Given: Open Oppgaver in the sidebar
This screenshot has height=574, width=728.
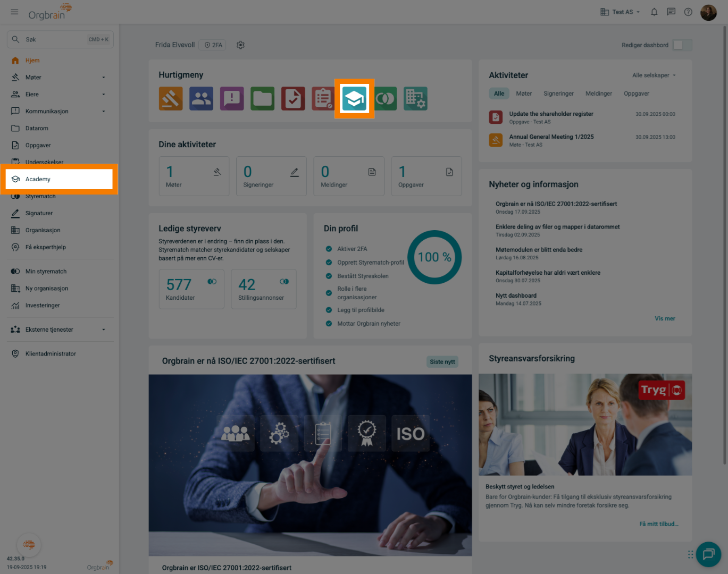Looking at the screenshot, I should coord(60,146).
